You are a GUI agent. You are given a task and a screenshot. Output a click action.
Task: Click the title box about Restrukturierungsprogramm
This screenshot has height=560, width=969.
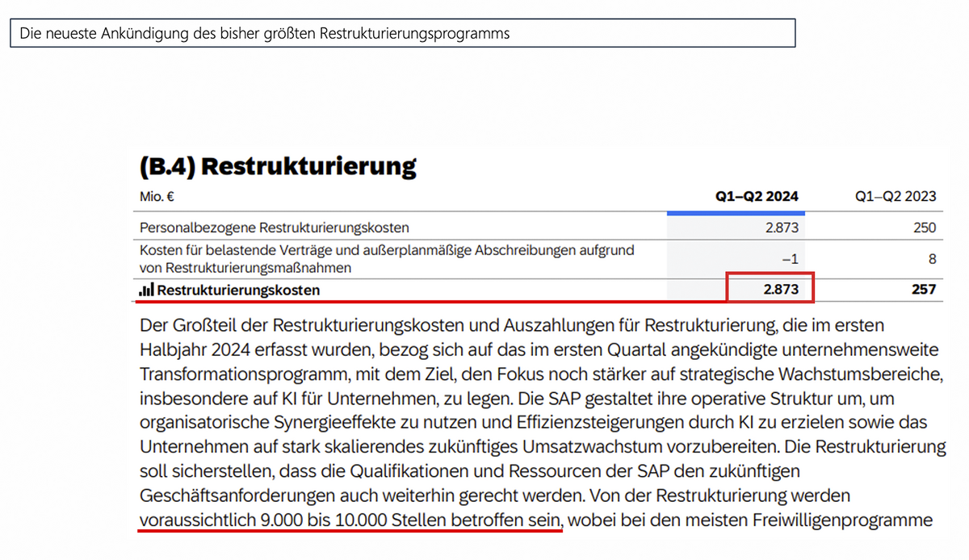point(402,34)
